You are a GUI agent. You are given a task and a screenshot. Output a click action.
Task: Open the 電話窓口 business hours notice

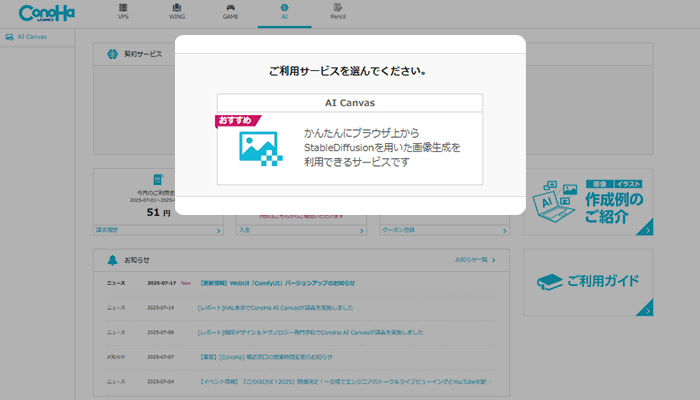(265, 357)
